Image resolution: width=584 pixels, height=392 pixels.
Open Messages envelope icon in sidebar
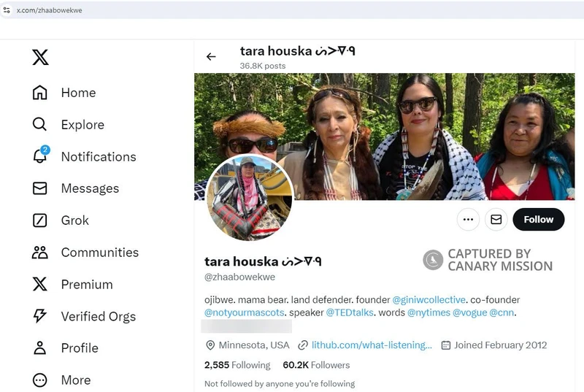(x=40, y=188)
